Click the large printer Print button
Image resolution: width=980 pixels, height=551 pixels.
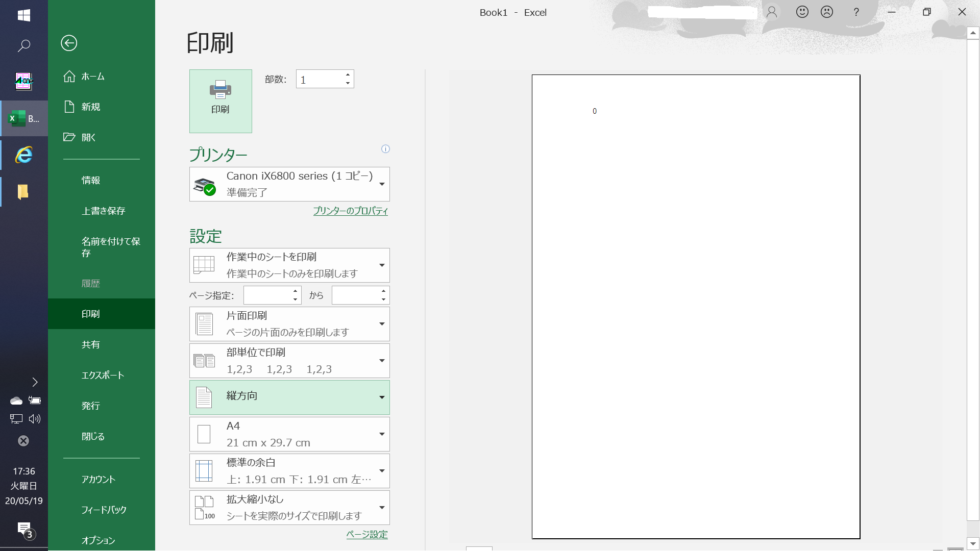[220, 101]
